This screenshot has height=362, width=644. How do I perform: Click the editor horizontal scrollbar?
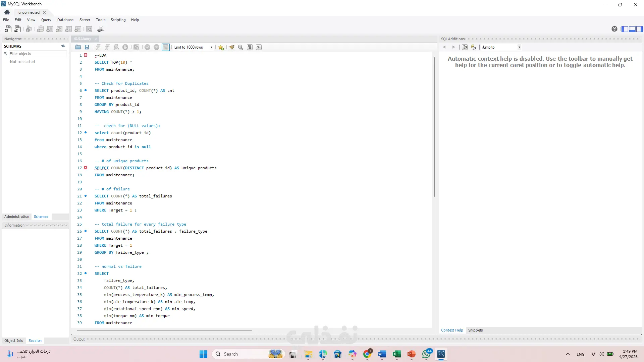point(164,331)
